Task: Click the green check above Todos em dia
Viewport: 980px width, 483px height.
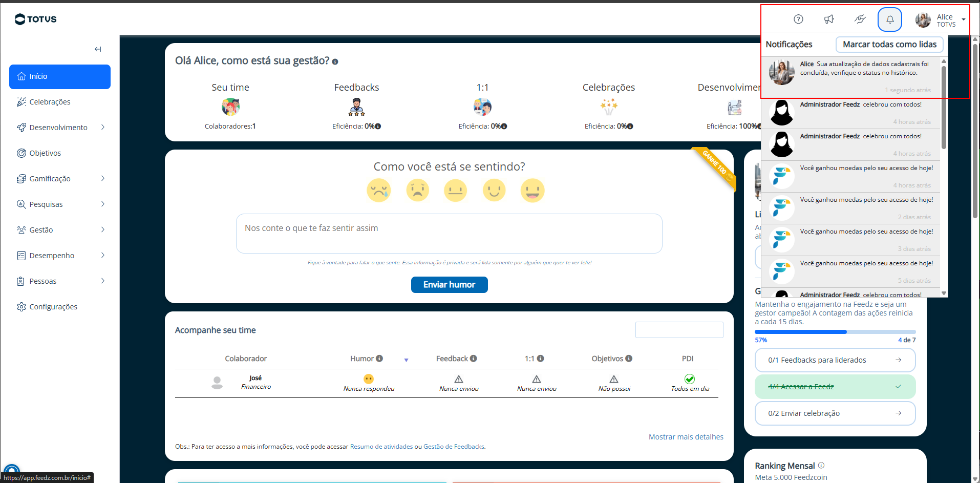Action: (690, 379)
